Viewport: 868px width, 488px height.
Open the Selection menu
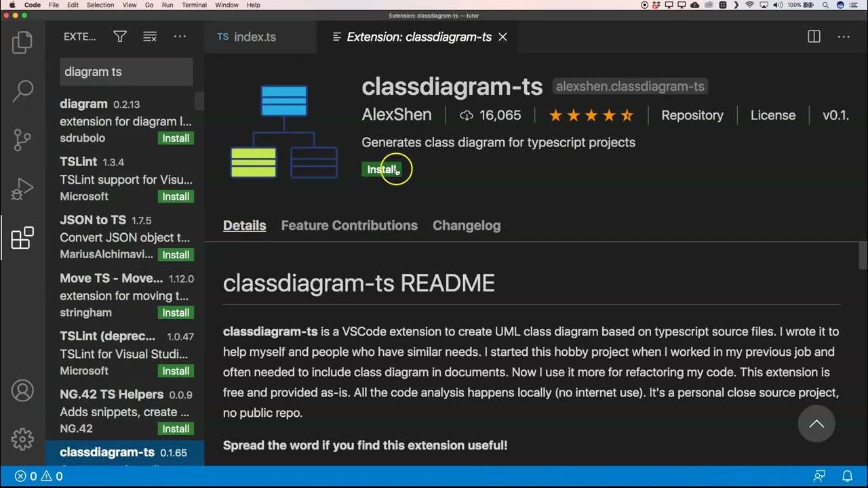tap(100, 5)
